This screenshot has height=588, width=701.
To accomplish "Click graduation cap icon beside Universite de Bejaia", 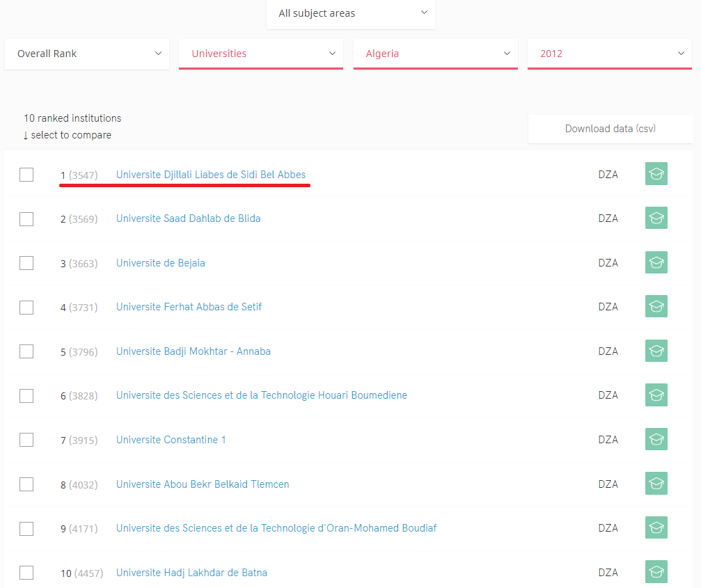I will click(x=656, y=262).
